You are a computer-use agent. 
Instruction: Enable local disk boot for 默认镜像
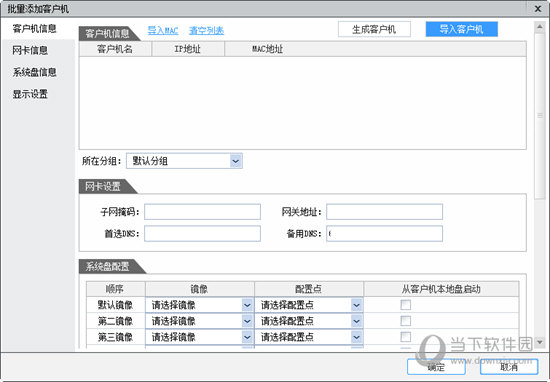pyautogui.click(x=405, y=305)
